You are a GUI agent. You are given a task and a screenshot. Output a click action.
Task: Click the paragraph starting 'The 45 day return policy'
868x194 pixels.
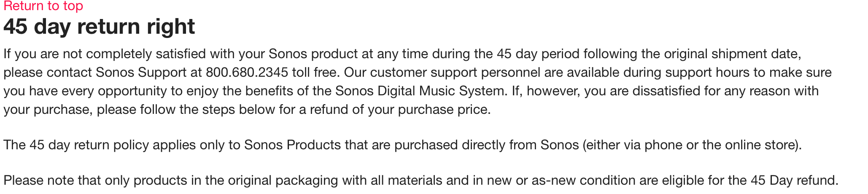pyautogui.click(x=402, y=145)
